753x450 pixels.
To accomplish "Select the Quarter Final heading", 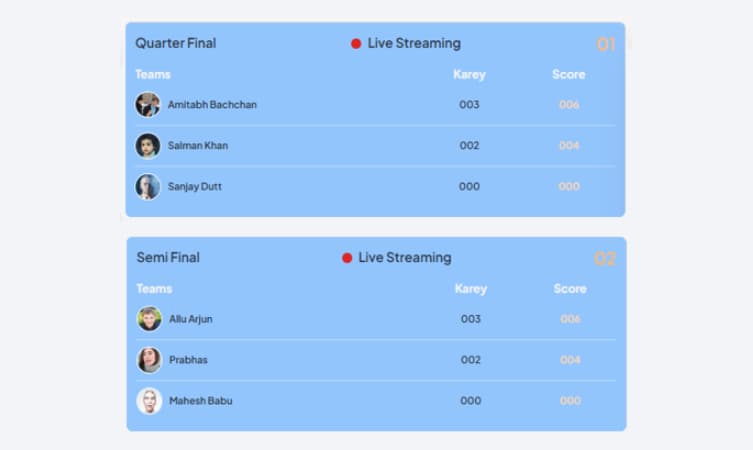I will point(176,43).
